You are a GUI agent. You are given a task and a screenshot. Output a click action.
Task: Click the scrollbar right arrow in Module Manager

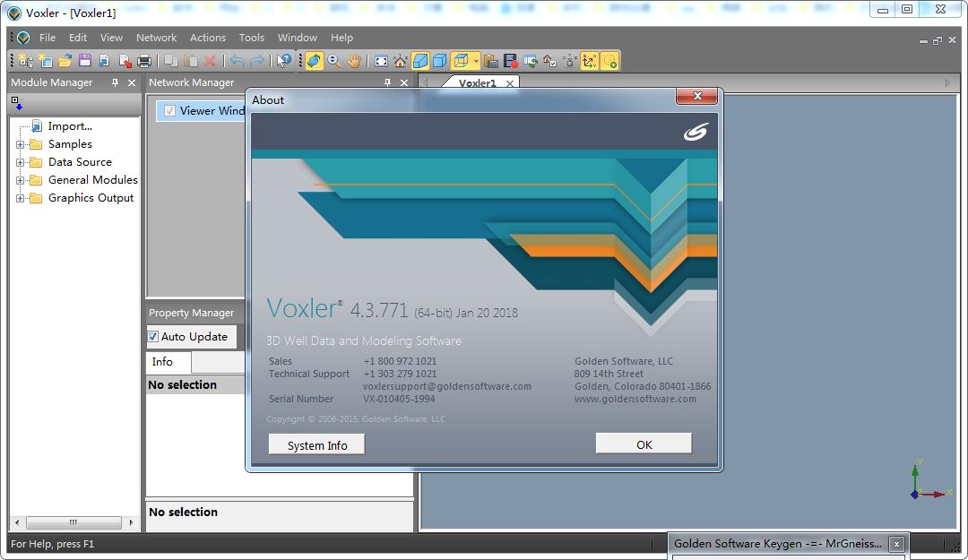tap(131, 522)
